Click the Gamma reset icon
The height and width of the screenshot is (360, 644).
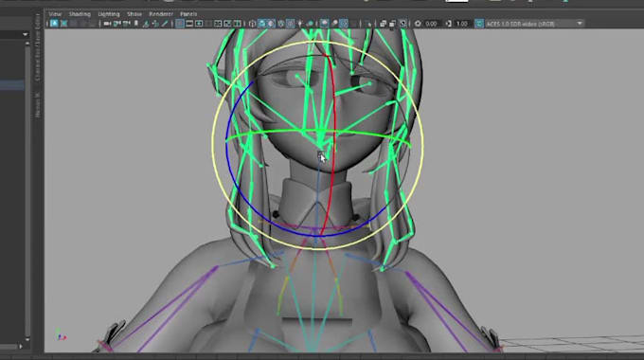449,24
